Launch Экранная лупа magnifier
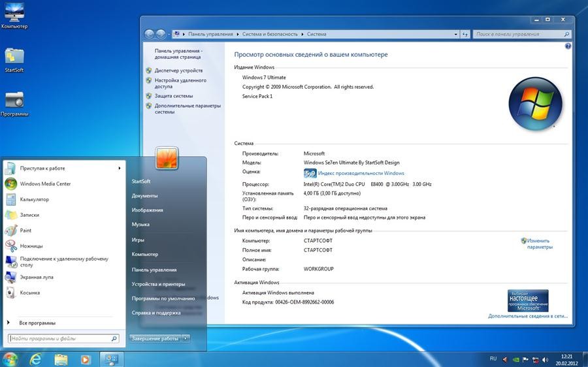This screenshot has width=588, height=367. [x=37, y=277]
